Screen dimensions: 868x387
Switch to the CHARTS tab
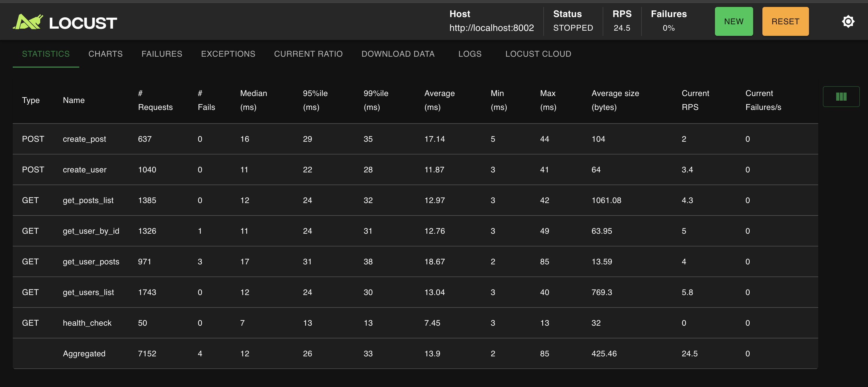106,54
